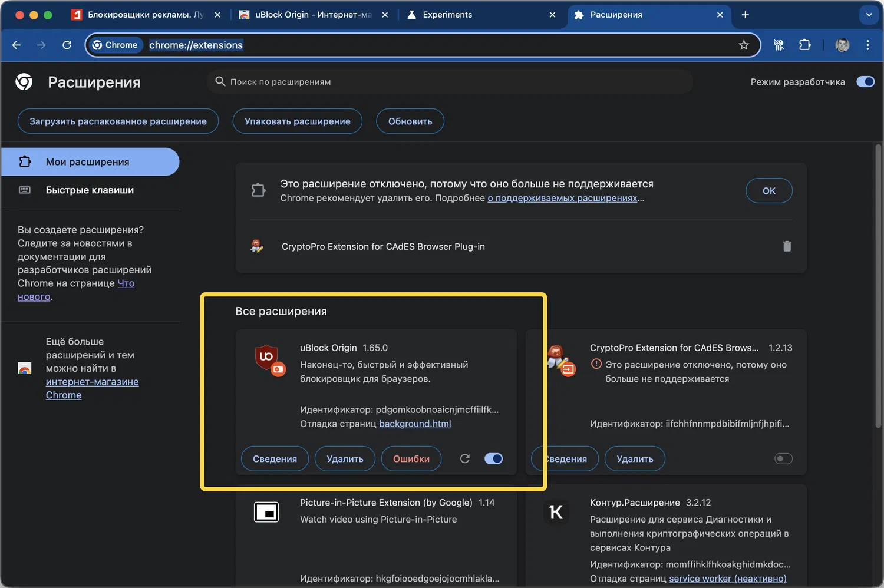The width and height of the screenshot is (884, 588).
Task: Click the reload icon on uBlock Origin card
Action: click(465, 458)
